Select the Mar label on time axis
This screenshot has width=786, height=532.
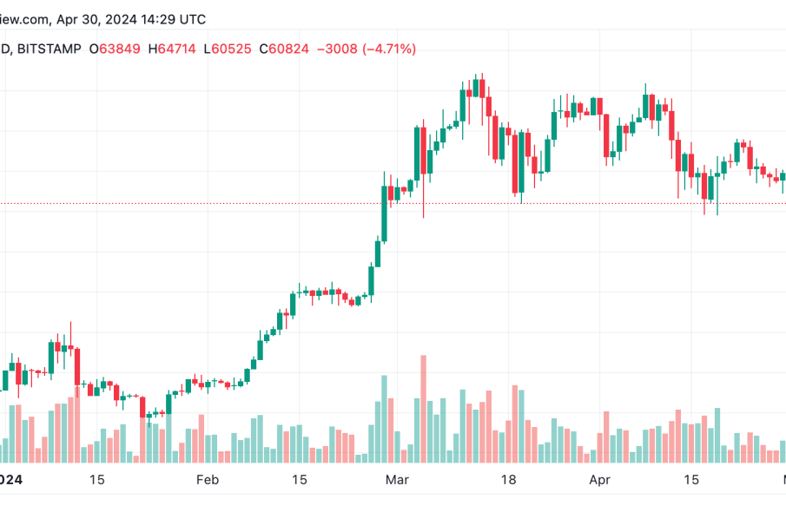pos(397,480)
